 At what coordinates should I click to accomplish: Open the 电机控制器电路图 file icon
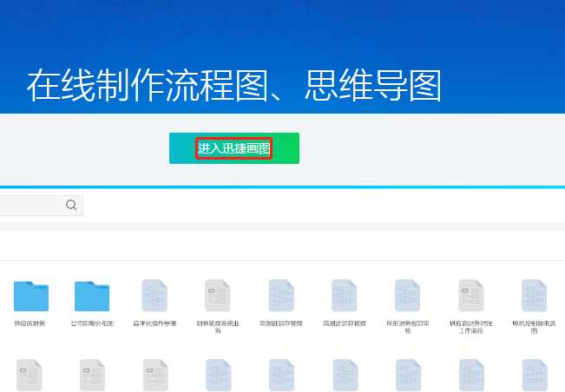coord(535,296)
